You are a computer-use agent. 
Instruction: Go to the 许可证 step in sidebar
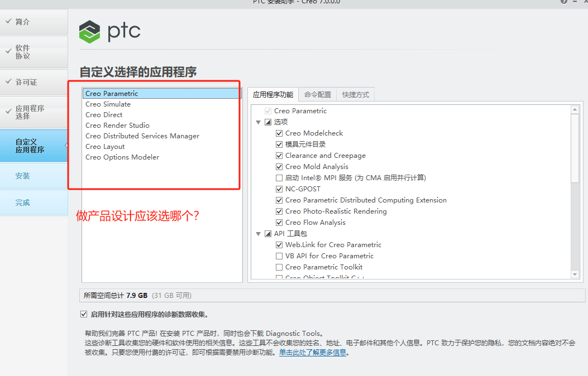pyautogui.click(x=26, y=81)
